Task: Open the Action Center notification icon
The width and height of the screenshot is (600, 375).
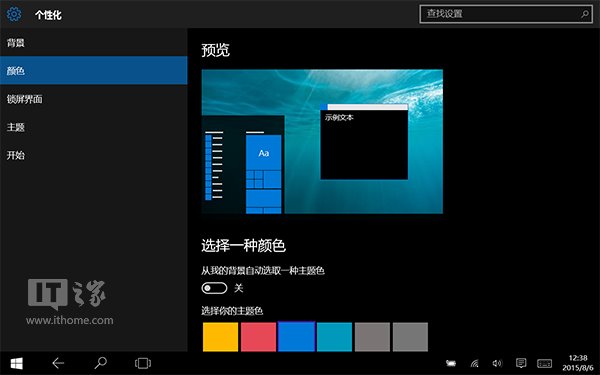Action: point(521,363)
